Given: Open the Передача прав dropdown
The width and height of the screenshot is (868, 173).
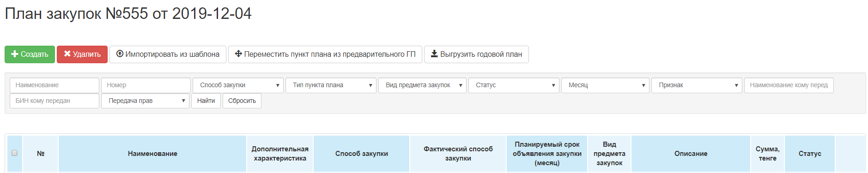Looking at the screenshot, I should click(x=145, y=101).
